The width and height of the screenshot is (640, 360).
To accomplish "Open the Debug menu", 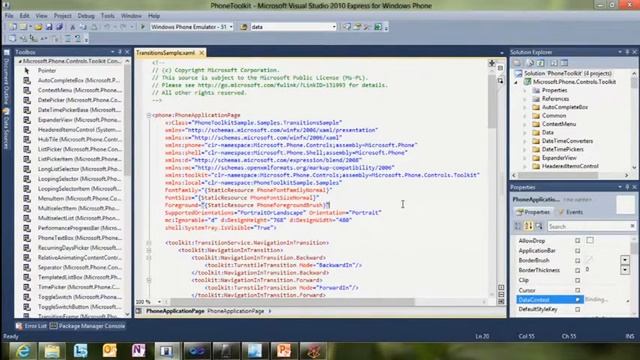I will coord(86,16).
